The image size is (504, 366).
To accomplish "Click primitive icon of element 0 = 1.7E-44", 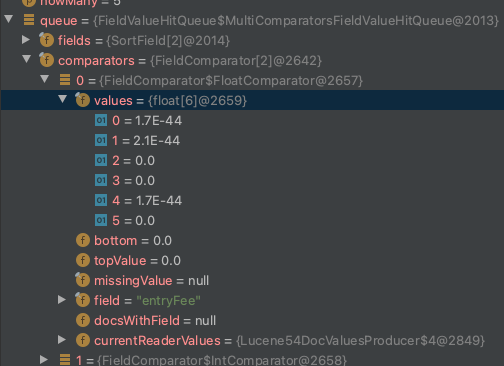I will [x=101, y=120].
